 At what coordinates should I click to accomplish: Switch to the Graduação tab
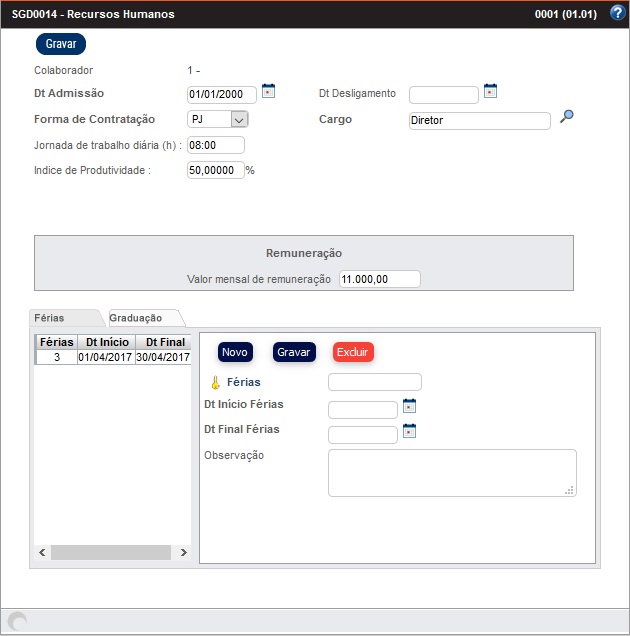[x=136, y=318]
